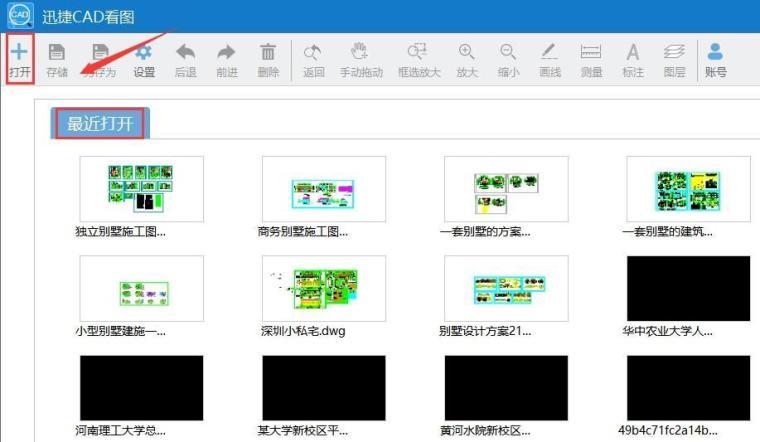Switch to the 最近打开 tab
This screenshot has height=442, width=760.
100,124
